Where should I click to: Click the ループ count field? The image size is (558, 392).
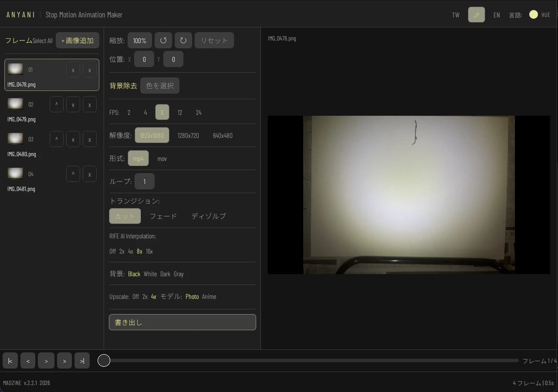pos(145,181)
